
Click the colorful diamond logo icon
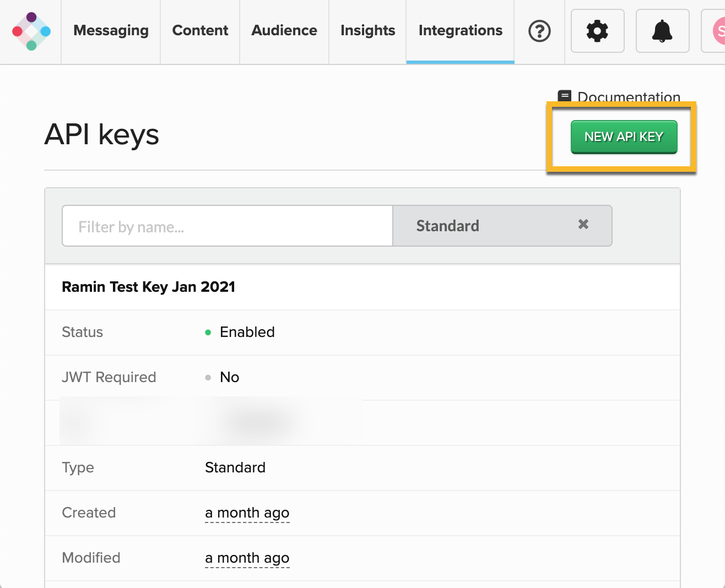(31, 31)
